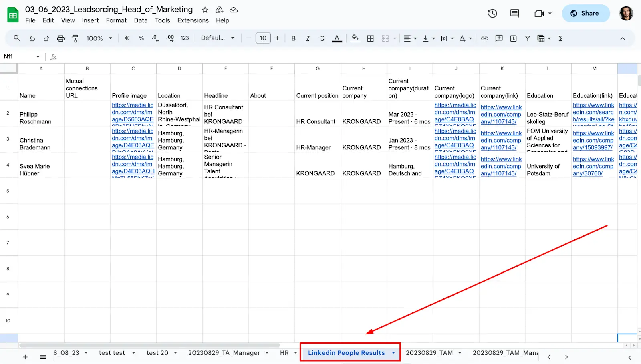Open the Default font dropdown
This screenshot has width=641, height=364.
(x=218, y=38)
